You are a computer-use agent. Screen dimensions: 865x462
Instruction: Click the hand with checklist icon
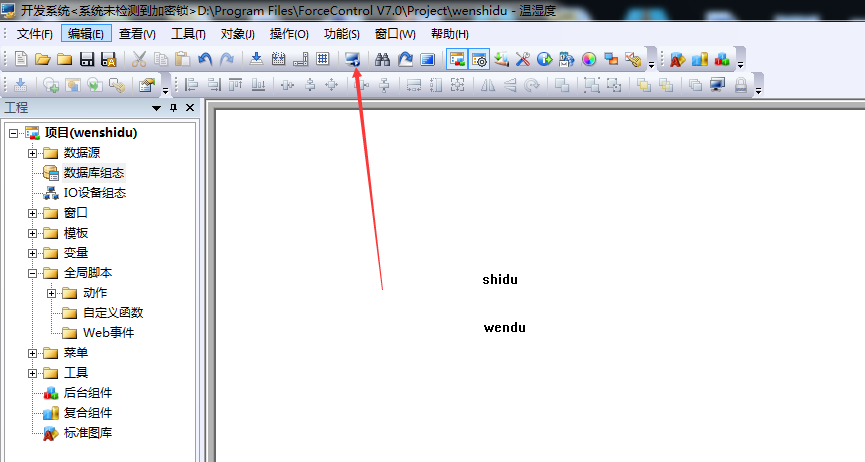pyautogui.click(x=633, y=59)
